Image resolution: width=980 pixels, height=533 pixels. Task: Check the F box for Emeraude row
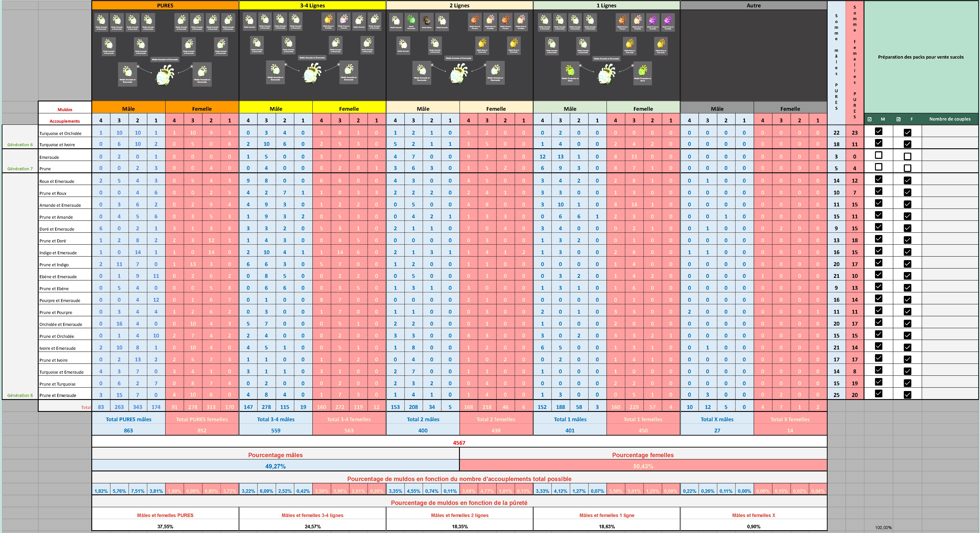[x=907, y=156]
